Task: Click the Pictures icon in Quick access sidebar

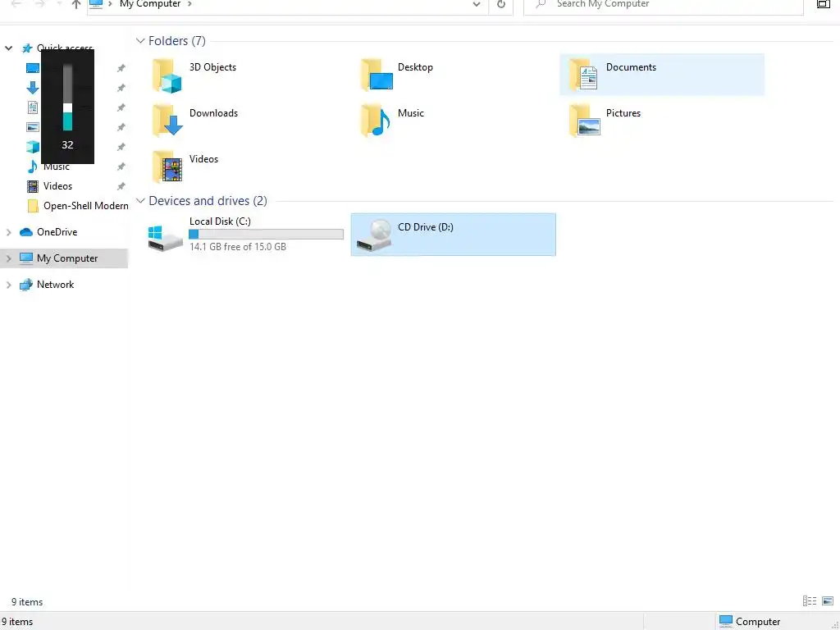Action: tap(33, 127)
